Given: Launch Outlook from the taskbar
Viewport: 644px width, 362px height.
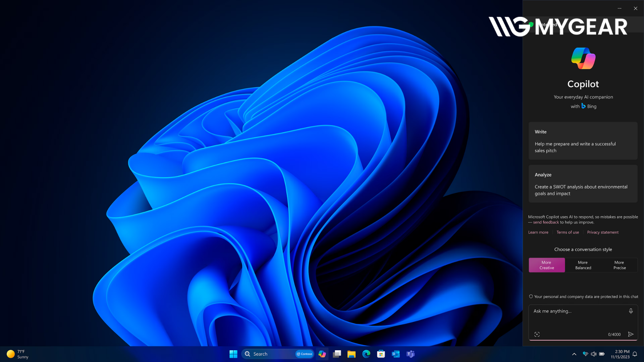Looking at the screenshot, I should (x=396, y=354).
